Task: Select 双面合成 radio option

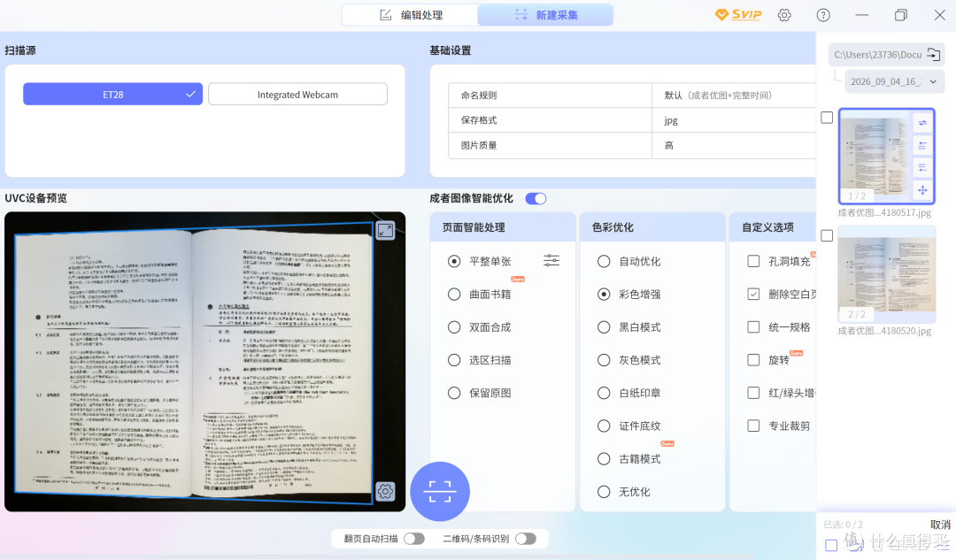Action: coord(454,327)
